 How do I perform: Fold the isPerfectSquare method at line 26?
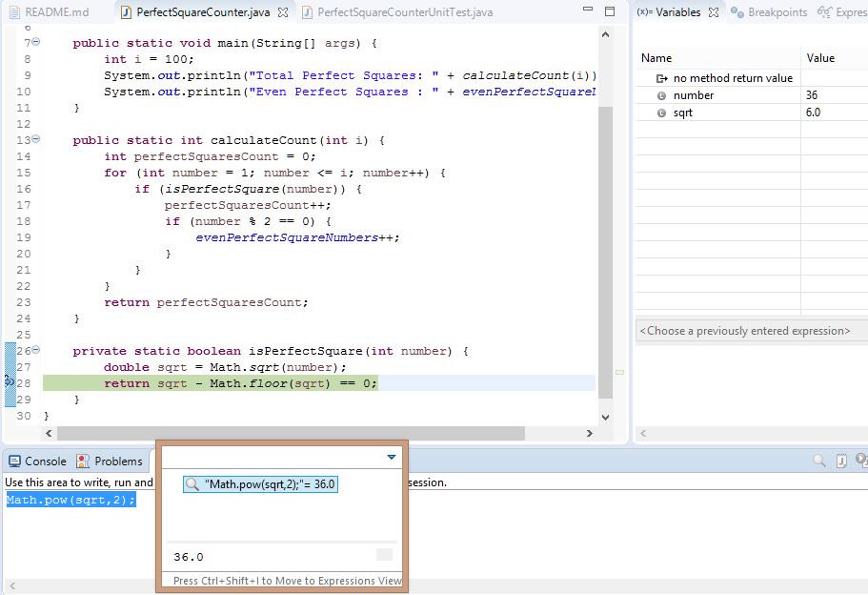click(36, 351)
